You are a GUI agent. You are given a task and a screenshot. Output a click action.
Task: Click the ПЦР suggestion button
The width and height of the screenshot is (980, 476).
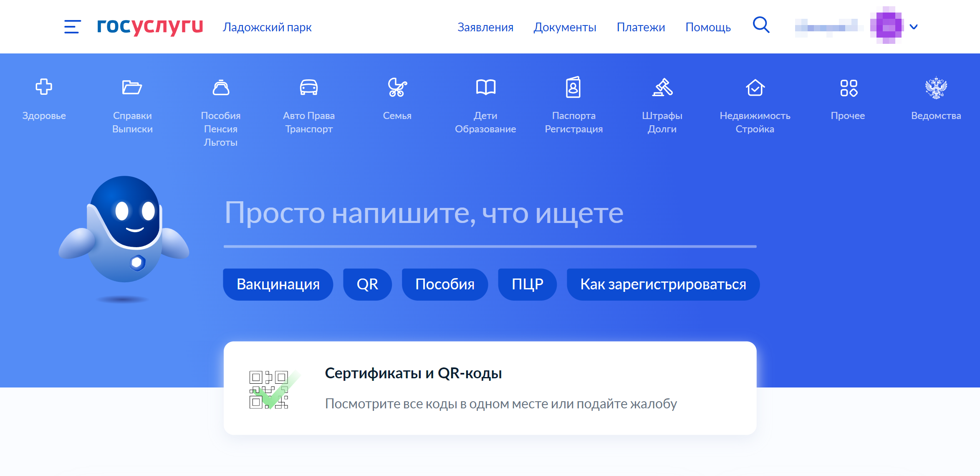click(528, 284)
